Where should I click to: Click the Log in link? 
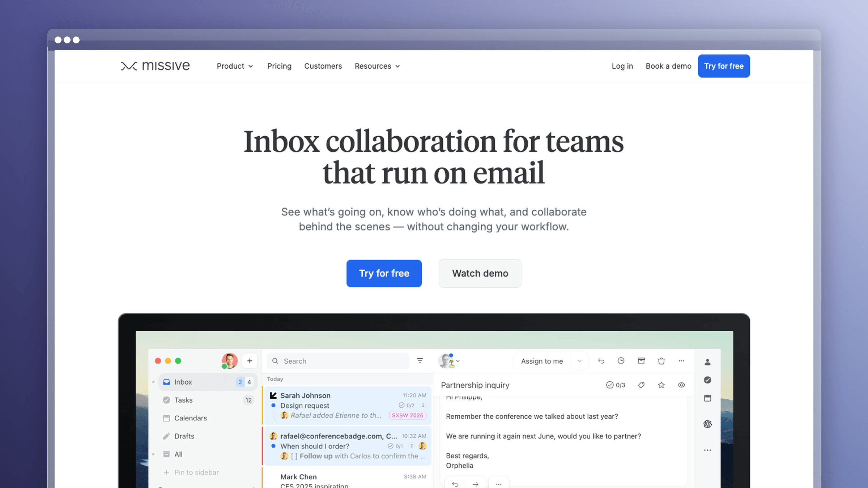622,66
